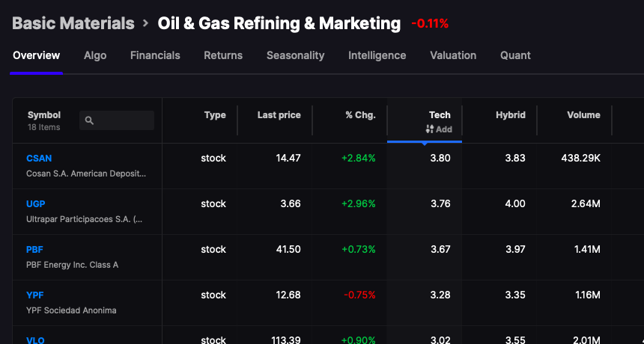This screenshot has height=344, width=644.
Task: Click PBF Tech score 3.67
Action: 440,249
